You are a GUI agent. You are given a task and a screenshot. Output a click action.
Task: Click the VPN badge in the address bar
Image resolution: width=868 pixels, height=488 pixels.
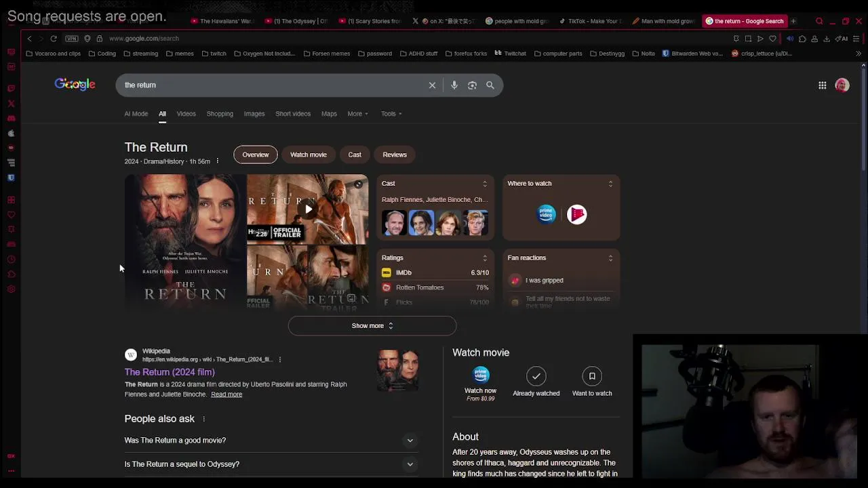pyautogui.click(x=72, y=39)
